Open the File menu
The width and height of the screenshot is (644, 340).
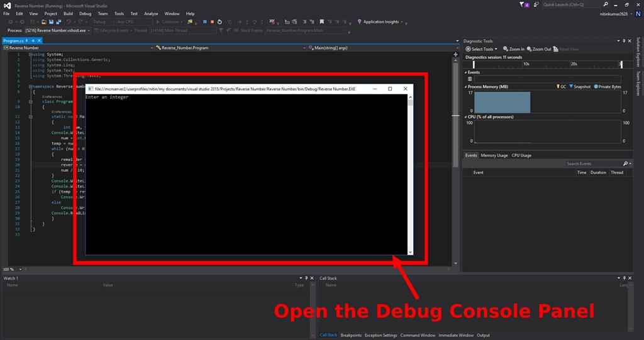click(6, 14)
